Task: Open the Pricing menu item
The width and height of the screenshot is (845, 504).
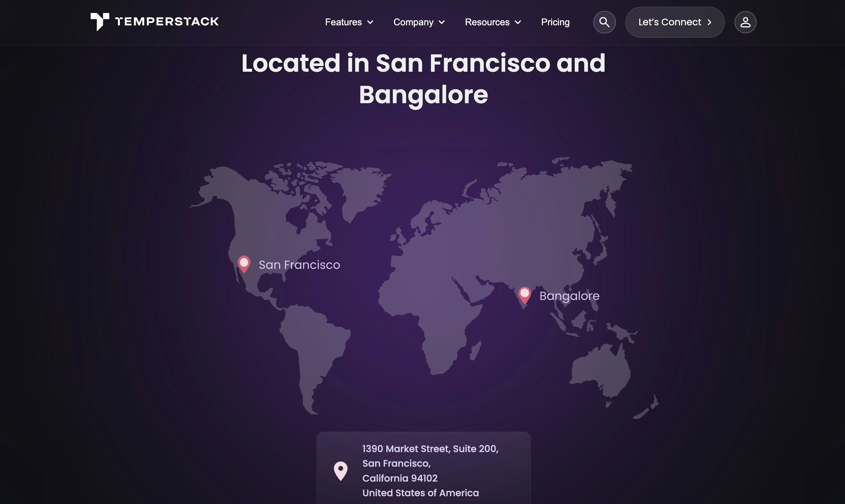Action: (555, 22)
